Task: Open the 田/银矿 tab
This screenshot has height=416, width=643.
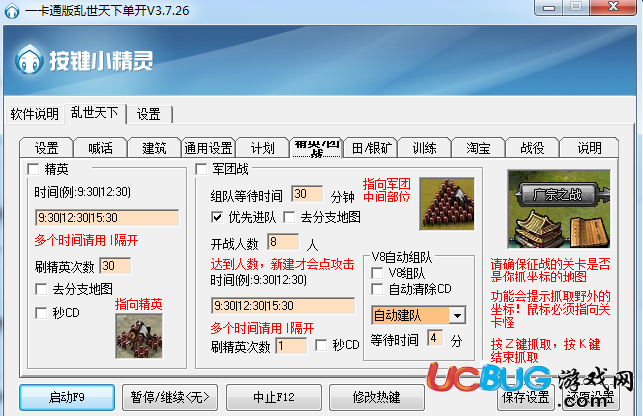Action: 371,148
